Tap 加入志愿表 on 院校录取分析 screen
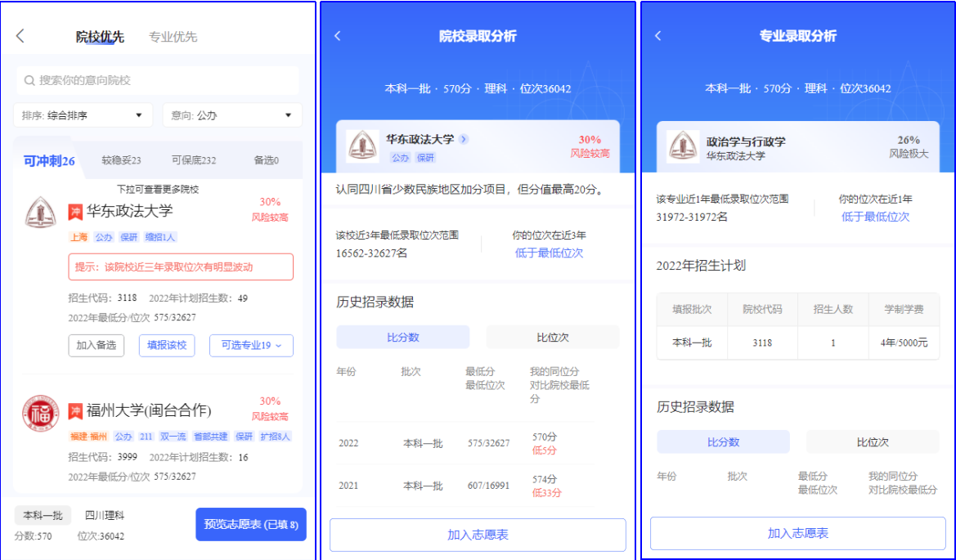The image size is (956, 560). click(x=478, y=535)
